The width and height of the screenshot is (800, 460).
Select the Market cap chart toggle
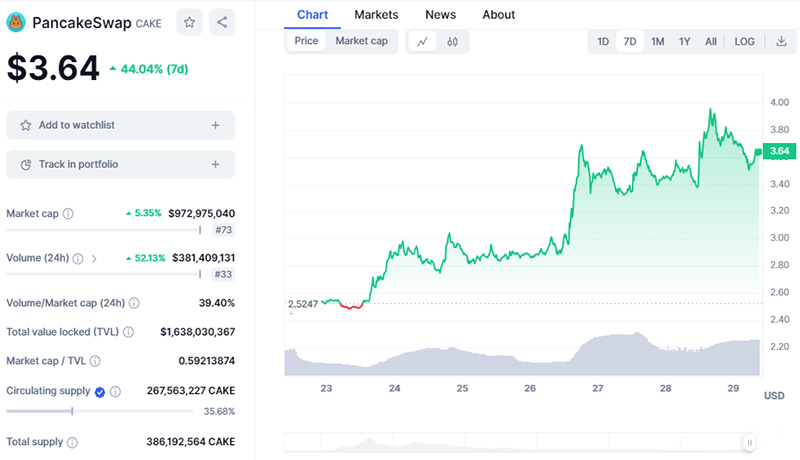click(x=361, y=41)
